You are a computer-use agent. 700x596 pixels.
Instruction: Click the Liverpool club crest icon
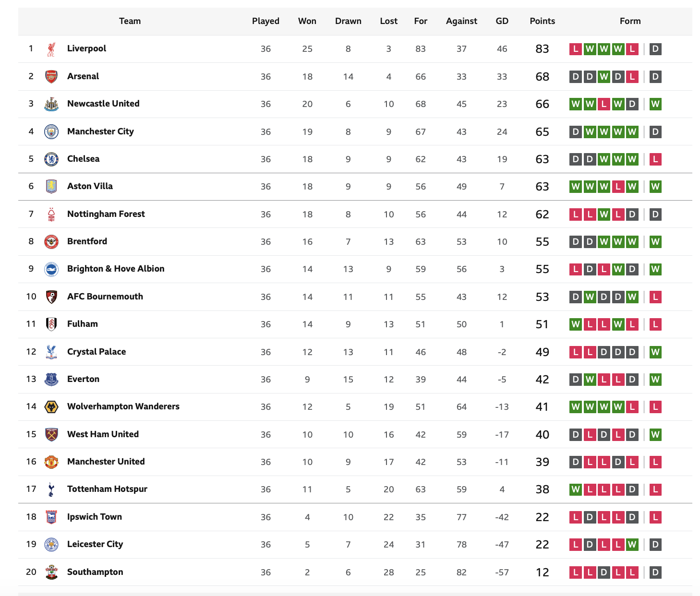pos(51,49)
